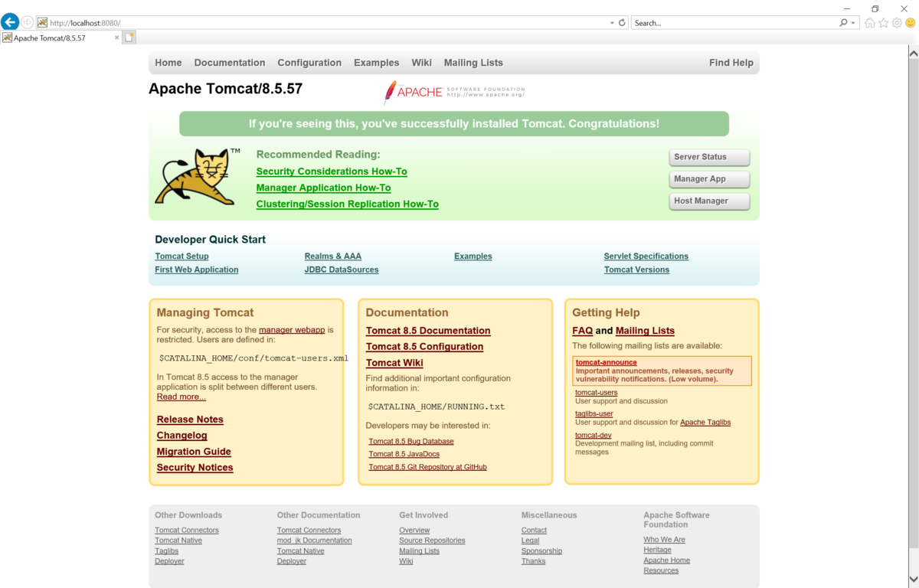This screenshot has height=588, width=919.
Task: Click the smiley feedback icon
Action: pos(911,23)
